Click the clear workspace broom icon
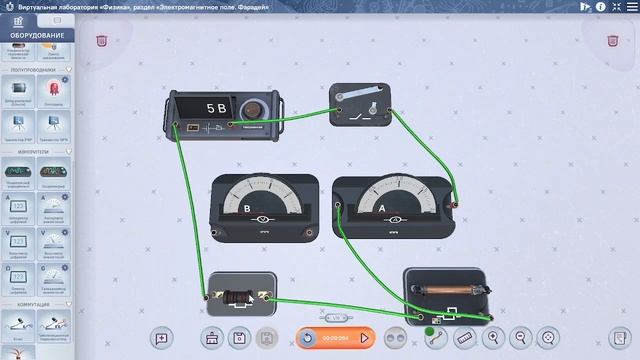Viewport: 640px width, 360px height. click(212, 338)
